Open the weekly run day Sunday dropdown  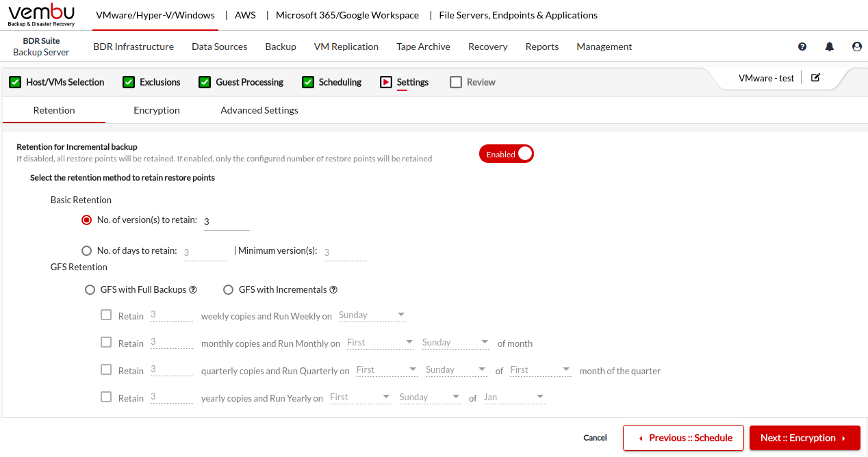(x=372, y=315)
